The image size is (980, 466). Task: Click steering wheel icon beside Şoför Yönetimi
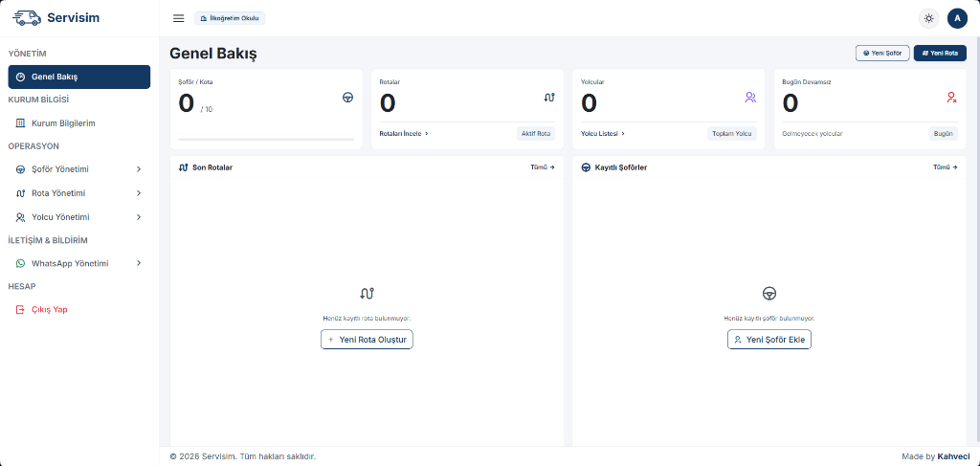(x=20, y=169)
